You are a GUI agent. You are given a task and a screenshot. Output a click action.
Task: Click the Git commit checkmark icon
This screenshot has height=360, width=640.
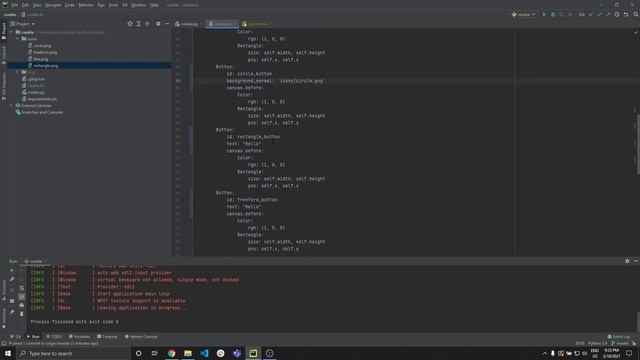click(599, 14)
